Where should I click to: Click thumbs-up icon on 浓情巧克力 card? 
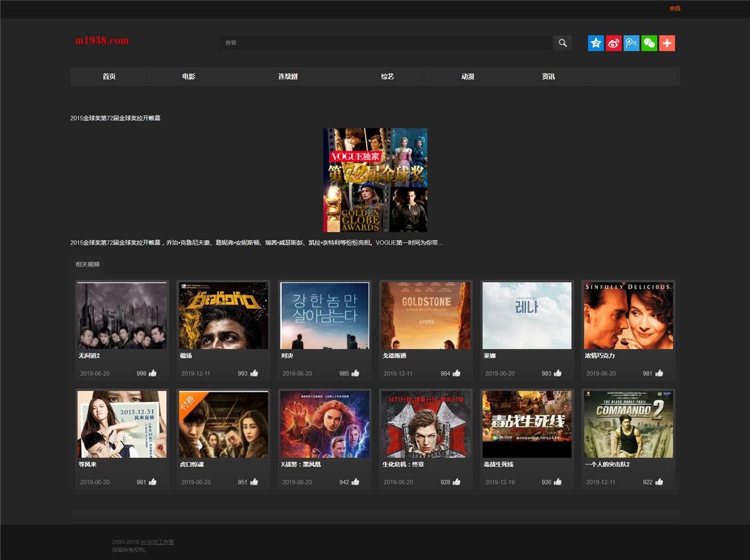(x=659, y=373)
